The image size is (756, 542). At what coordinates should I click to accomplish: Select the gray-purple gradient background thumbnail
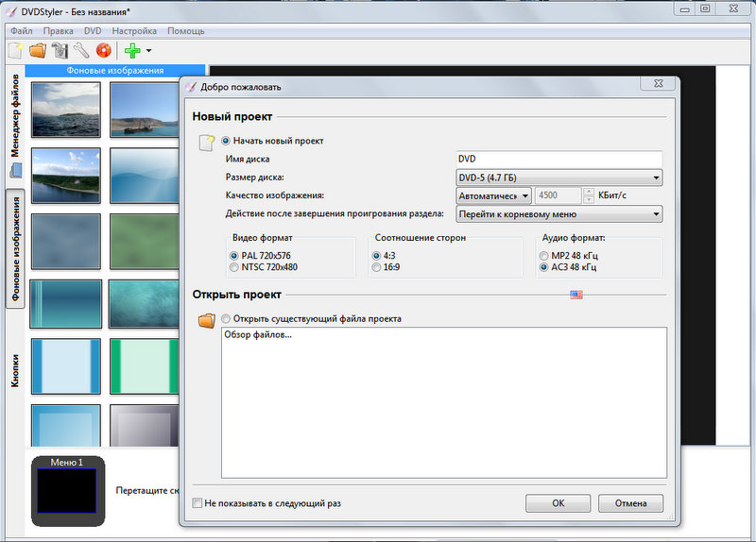pyautogui.click(x=145, y=426)
